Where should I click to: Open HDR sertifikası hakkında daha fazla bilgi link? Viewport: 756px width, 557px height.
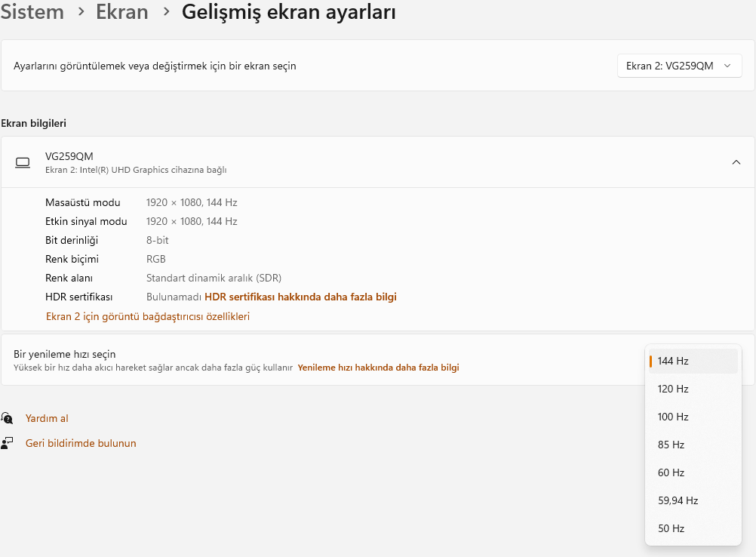[x=300, y=297]
